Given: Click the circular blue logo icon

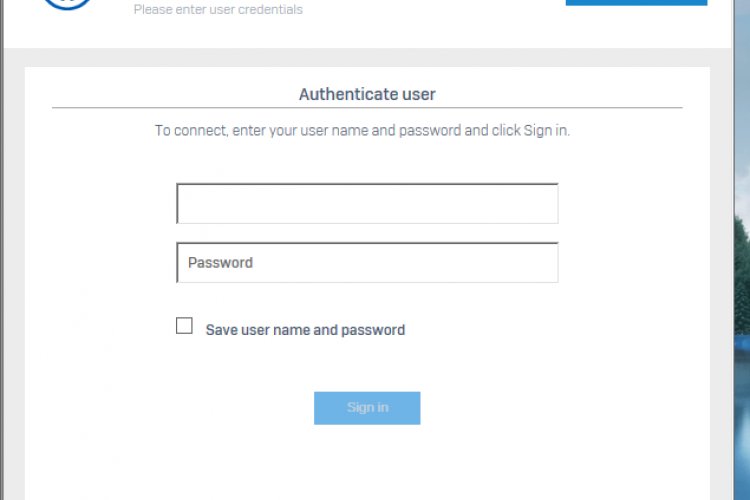Looking at the screenshot, I should click(x=68, y=3).
